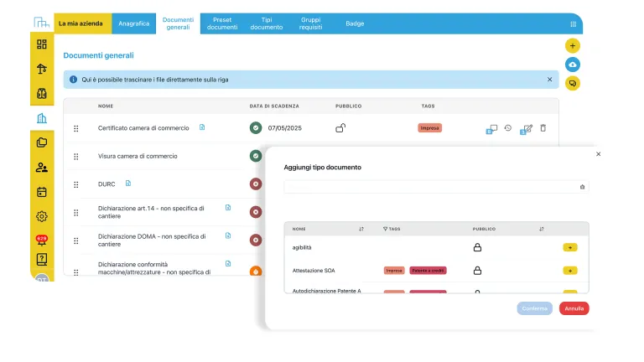Click drag handle of Dichiarazione art.14 row

click(76, 213)
